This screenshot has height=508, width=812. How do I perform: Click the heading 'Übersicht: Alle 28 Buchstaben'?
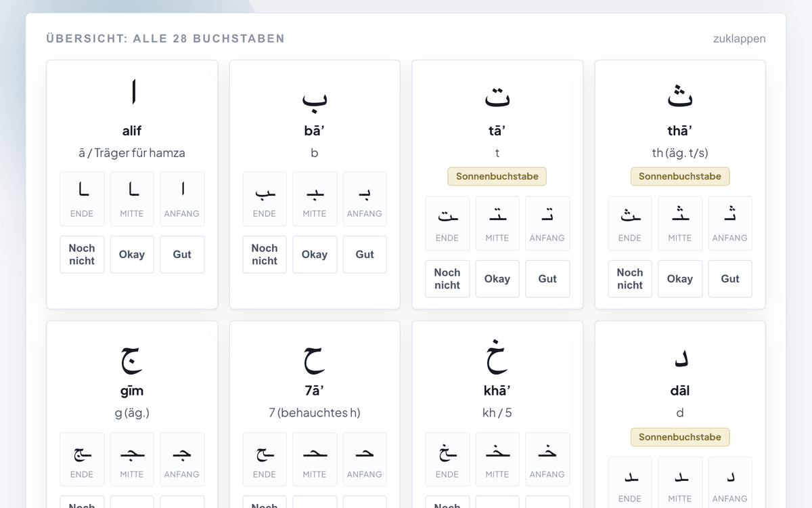point(166,39)
